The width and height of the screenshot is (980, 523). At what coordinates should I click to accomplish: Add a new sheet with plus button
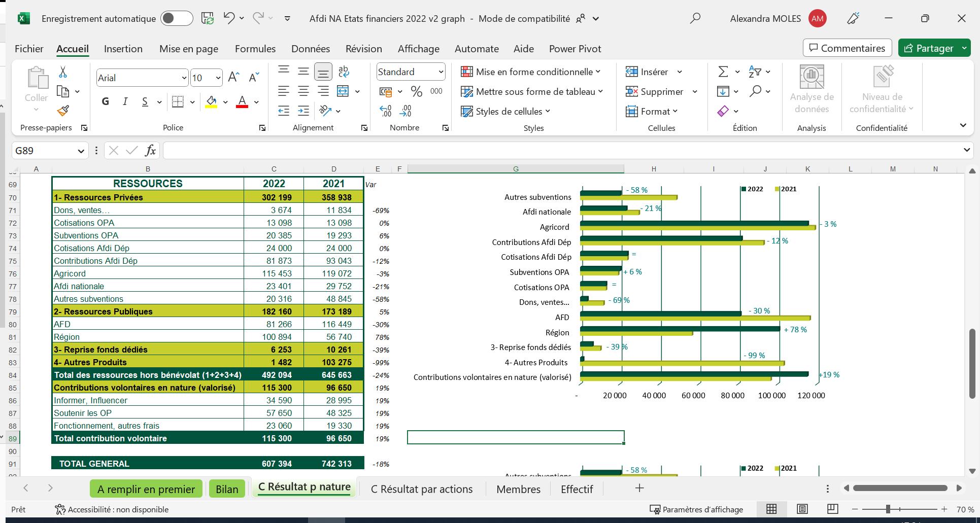pyautogui.click(x=639, y=488)
